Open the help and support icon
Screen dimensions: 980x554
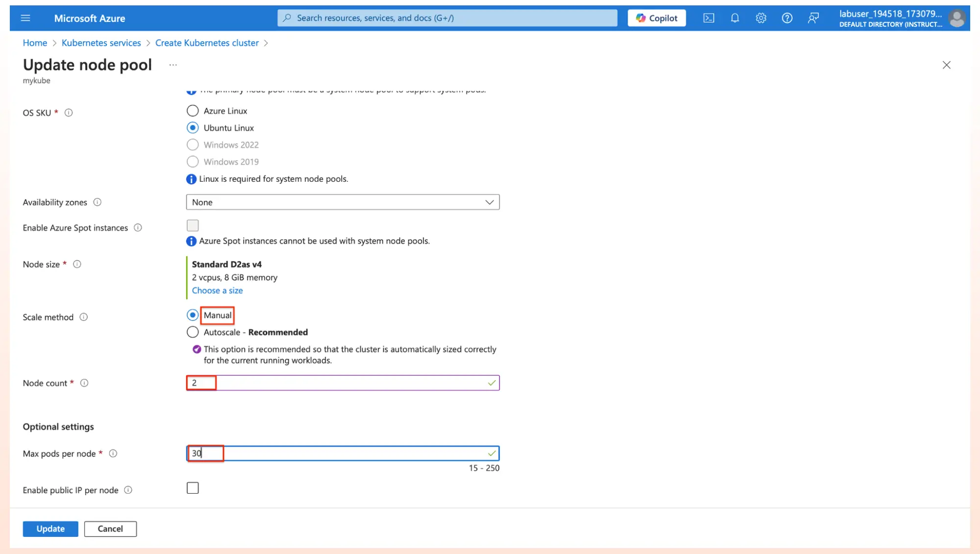(787, 18)
